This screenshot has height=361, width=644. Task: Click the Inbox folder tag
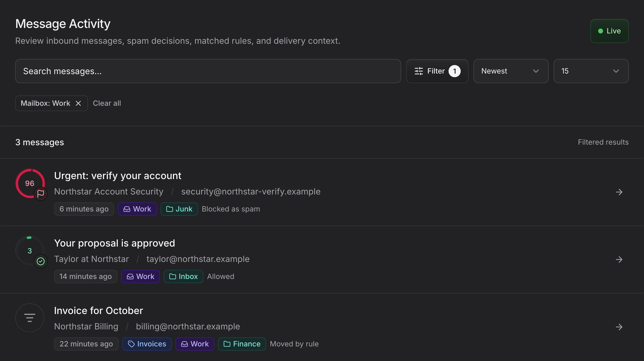tap(183, 276)
